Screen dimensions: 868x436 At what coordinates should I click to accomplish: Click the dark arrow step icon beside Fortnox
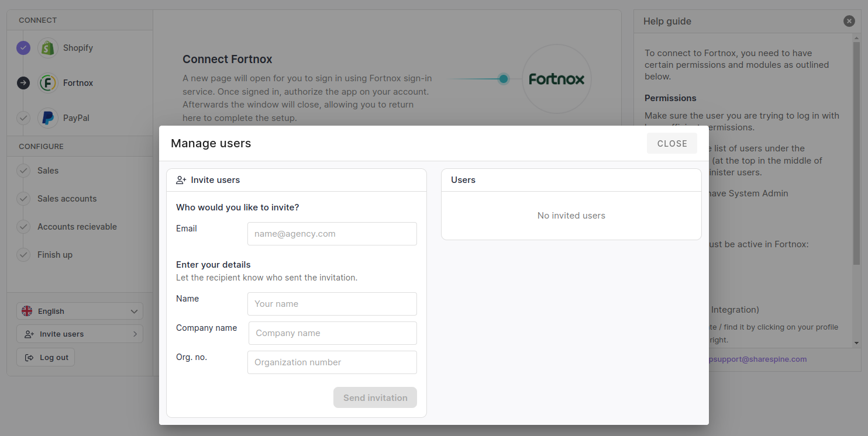(x=23, y=83)
